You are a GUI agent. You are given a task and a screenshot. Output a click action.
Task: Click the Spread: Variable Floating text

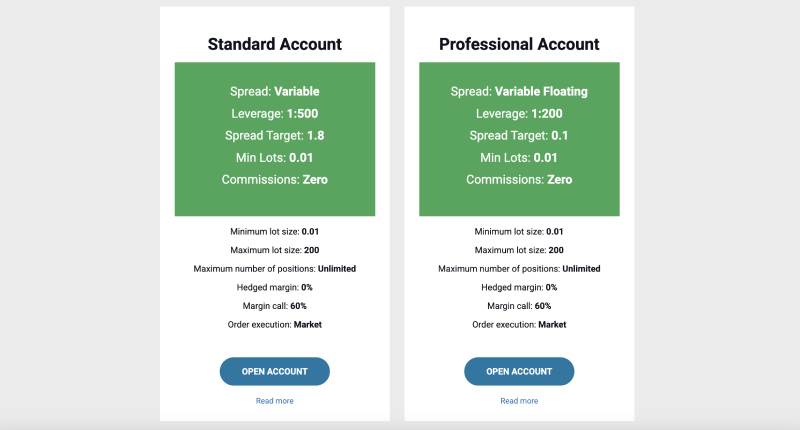point(519,91)
